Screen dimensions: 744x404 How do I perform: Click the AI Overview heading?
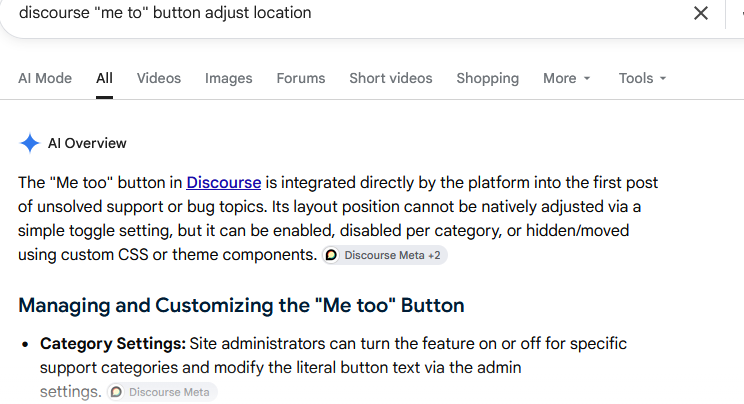tap(87, 143)
